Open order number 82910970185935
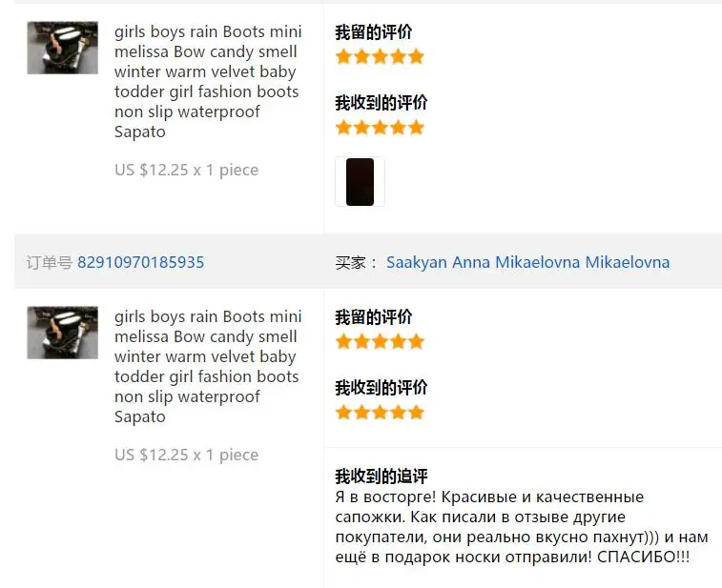 [x=140, y=262]
